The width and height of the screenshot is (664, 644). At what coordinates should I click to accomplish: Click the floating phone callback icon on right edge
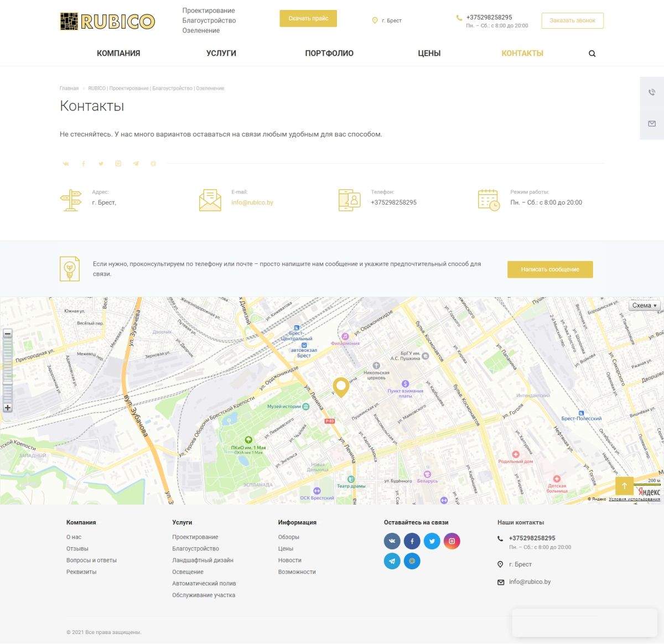(x=652, y=92)
